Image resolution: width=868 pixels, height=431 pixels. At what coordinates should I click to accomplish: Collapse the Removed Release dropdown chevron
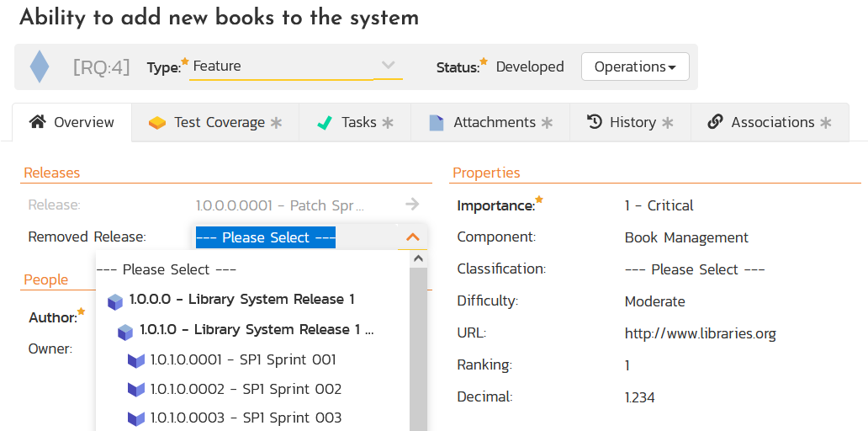pos(412,237)
